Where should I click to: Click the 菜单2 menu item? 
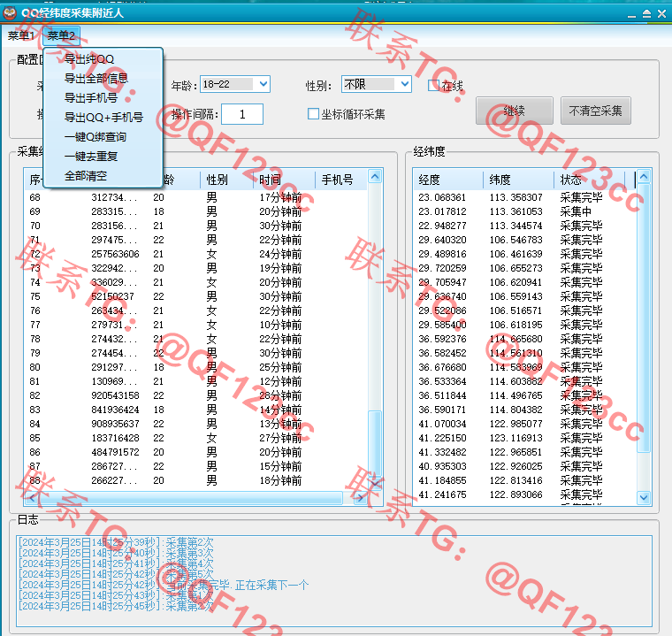[x=61, y=35]
